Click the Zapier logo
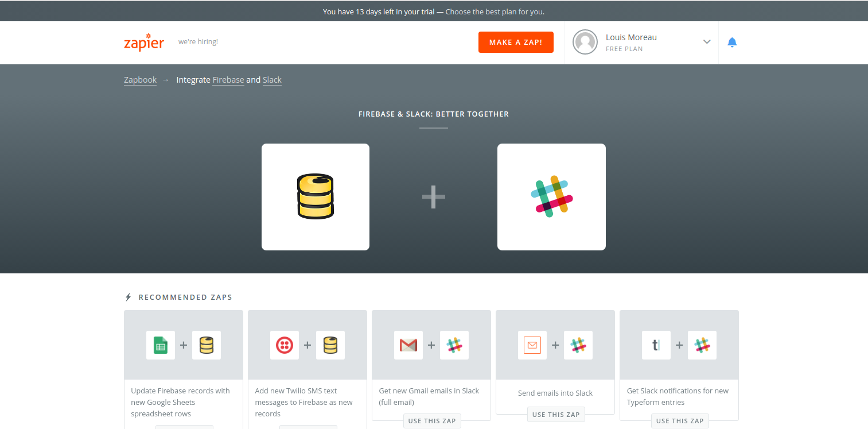Viewport: 868px width, 429px height. point(144,42)
